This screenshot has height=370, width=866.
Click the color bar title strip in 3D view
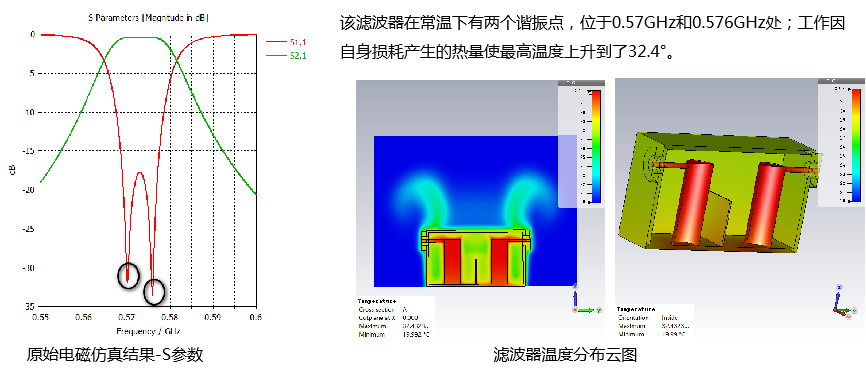840,81
